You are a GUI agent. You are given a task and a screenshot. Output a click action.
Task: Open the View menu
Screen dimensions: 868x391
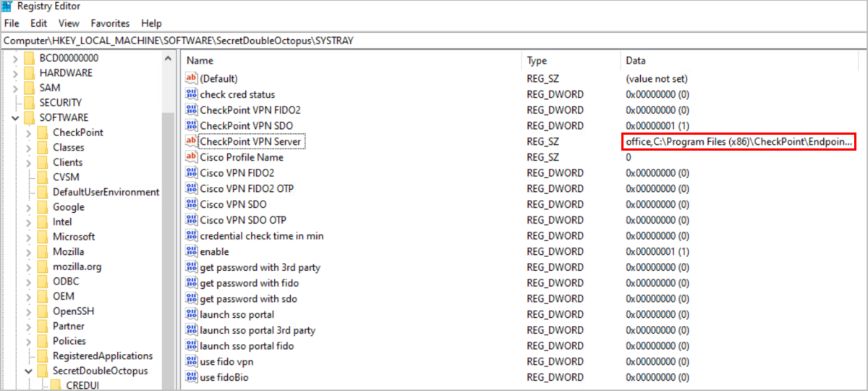click(69, 23)
